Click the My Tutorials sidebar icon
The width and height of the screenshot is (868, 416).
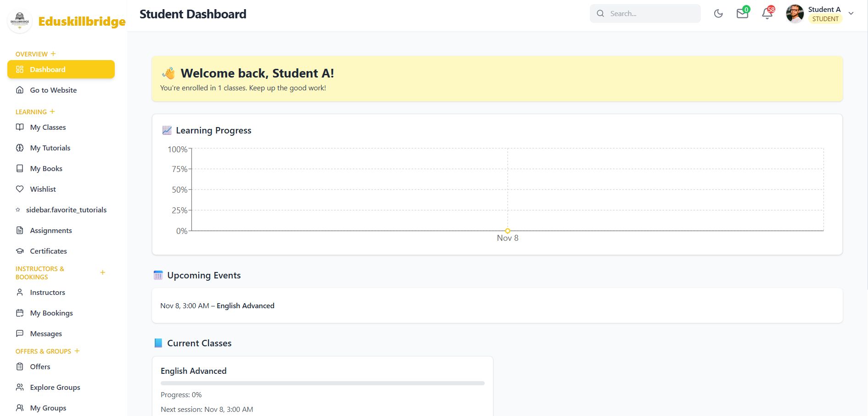point(20,148)
